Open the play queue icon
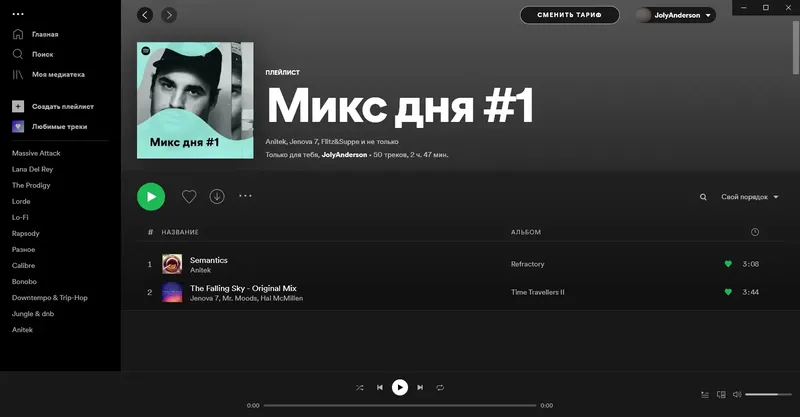 click(705, 395)
